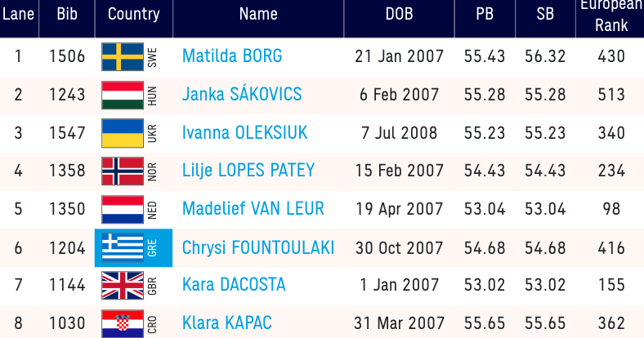Click the Bib column header
The width and height of the screenshot is (644, 338).
click(x=67, y=15)
